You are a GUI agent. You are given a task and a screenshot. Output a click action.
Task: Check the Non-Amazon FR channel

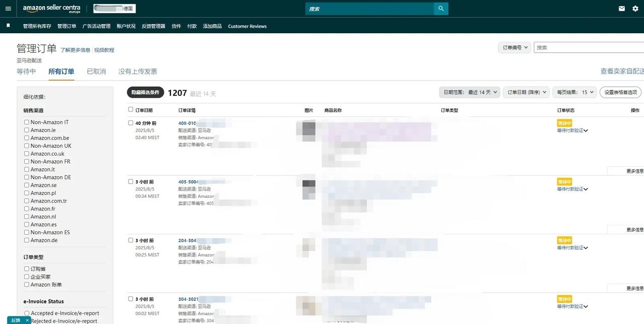(27, 161)
